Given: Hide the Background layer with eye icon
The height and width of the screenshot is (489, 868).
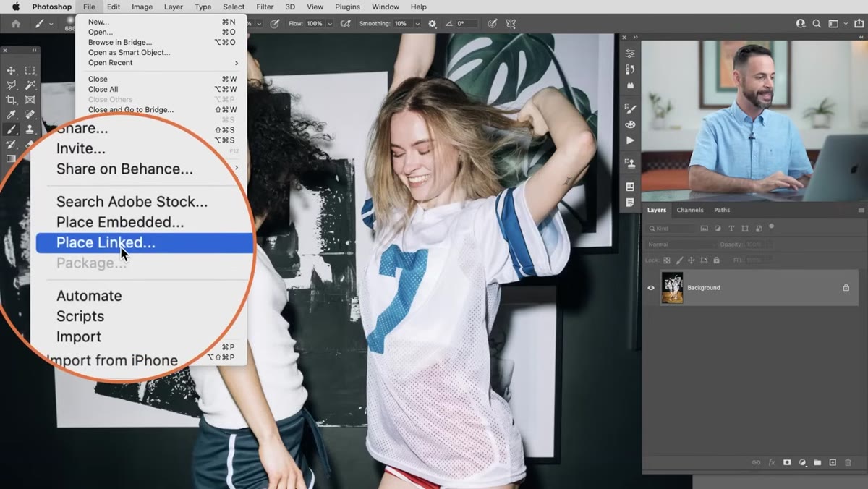Looking at the screenshot, I should click(x=651, y=288).
